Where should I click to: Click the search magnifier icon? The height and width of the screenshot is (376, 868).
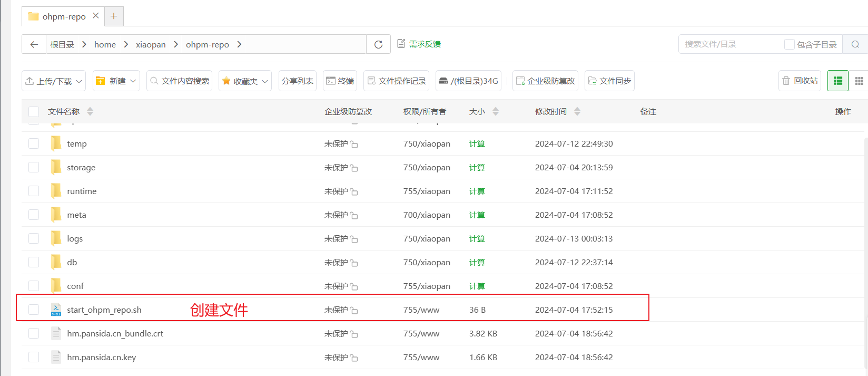click(855, 44)
